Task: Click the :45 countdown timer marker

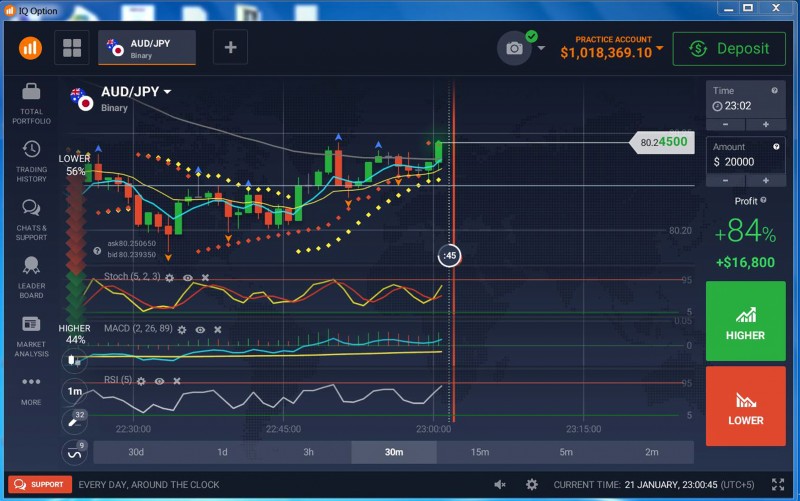Action: pos(449,256)
